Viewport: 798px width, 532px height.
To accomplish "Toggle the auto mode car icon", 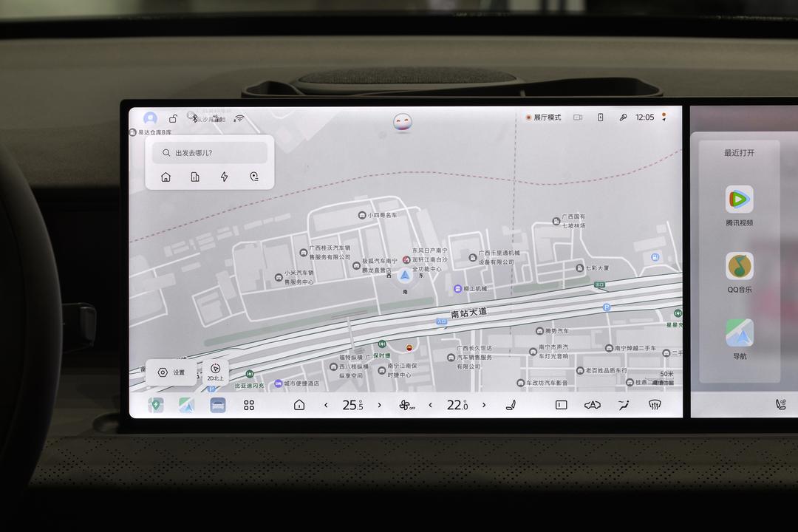I will (x=593, y=405).
